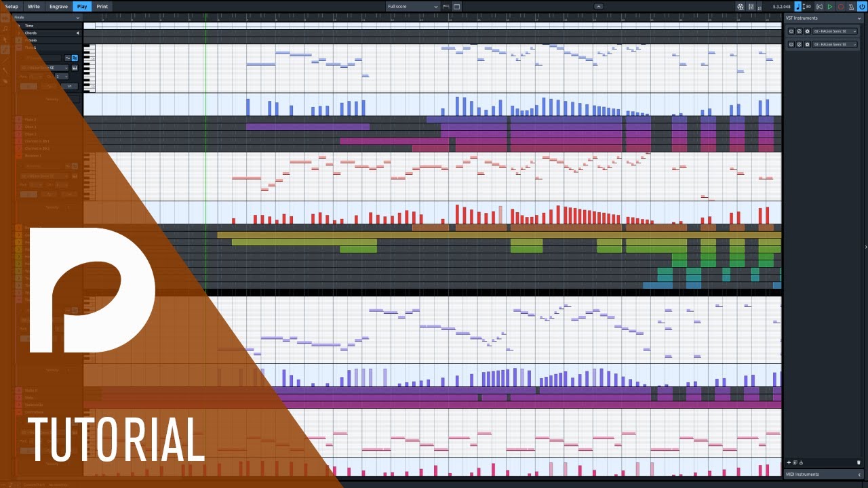868x488 pixels.
Task: Toggle power for 03 - HALion Sonic SE
Action: pos(791,44)
